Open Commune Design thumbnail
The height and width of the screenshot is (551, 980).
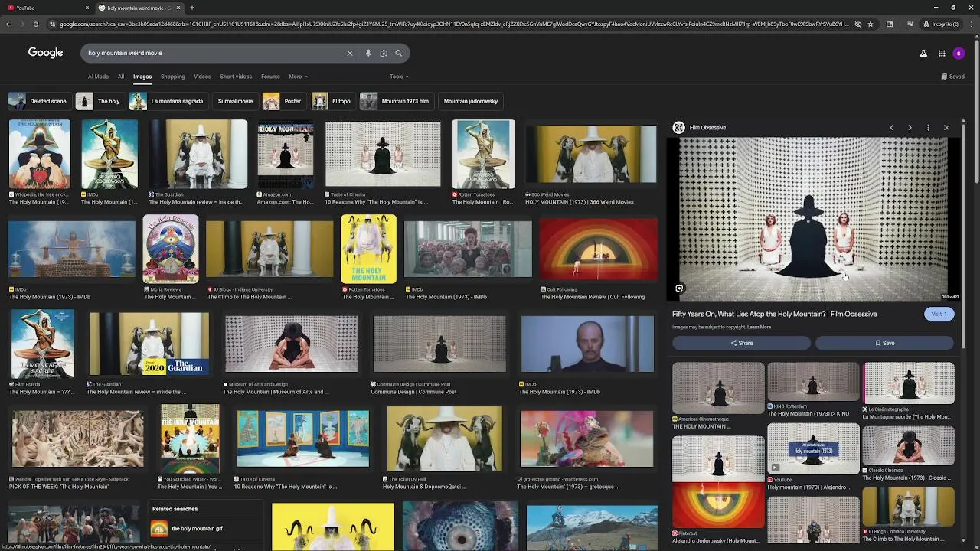[439, 344]
